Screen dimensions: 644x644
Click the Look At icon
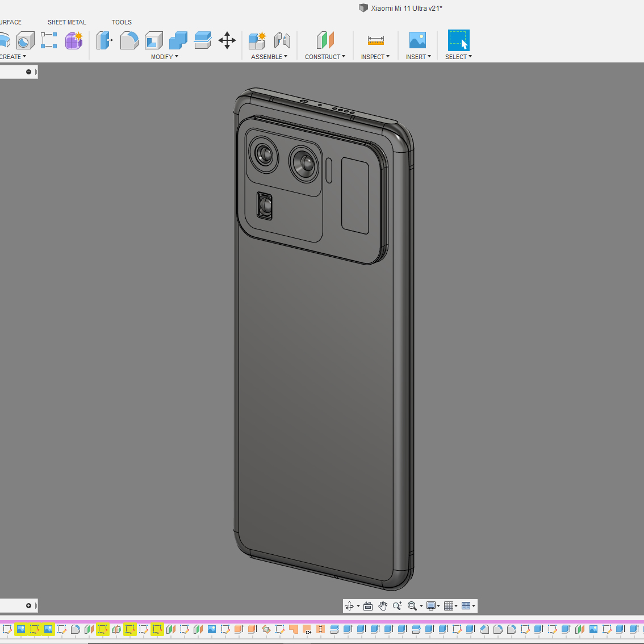point(368,606)
